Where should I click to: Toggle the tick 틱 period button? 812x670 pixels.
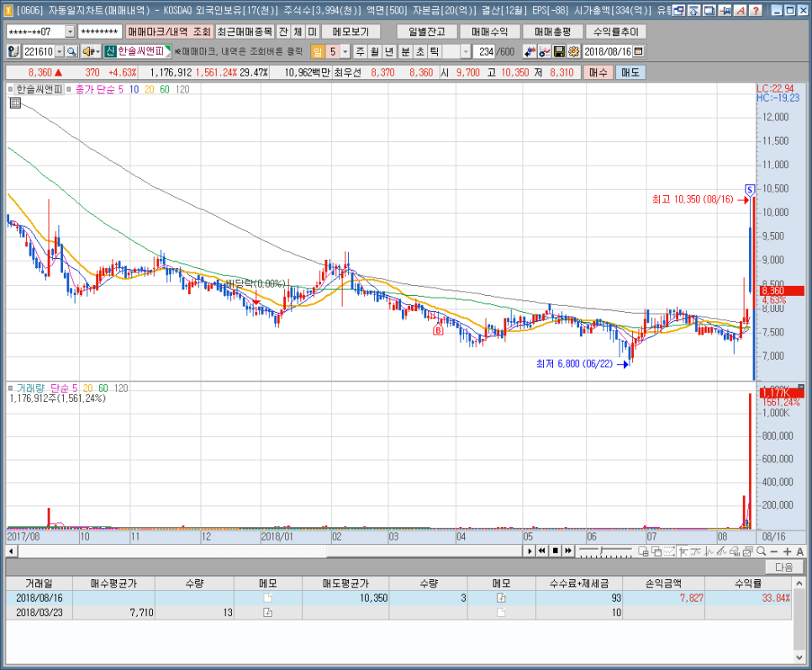point(435,52)
